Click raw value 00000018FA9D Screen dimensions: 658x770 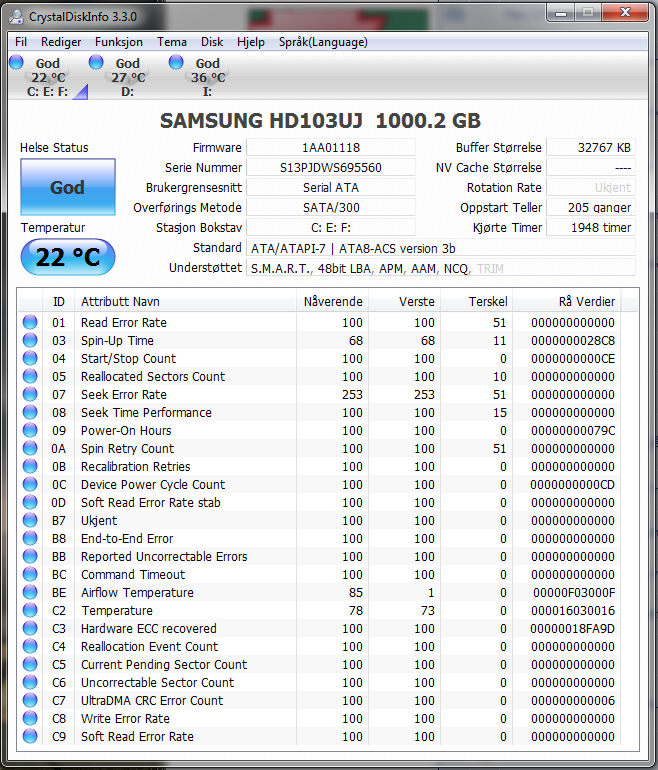click(573, 629)
